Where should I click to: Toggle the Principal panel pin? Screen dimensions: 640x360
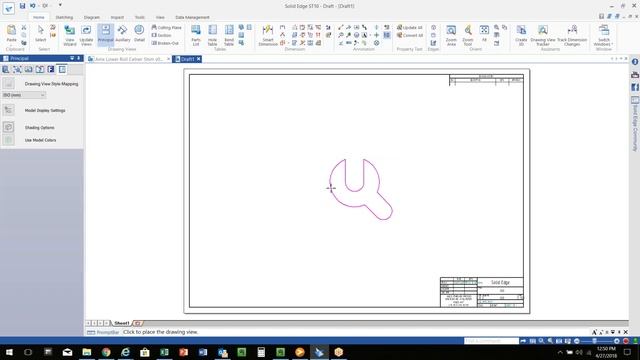(79, 58)
